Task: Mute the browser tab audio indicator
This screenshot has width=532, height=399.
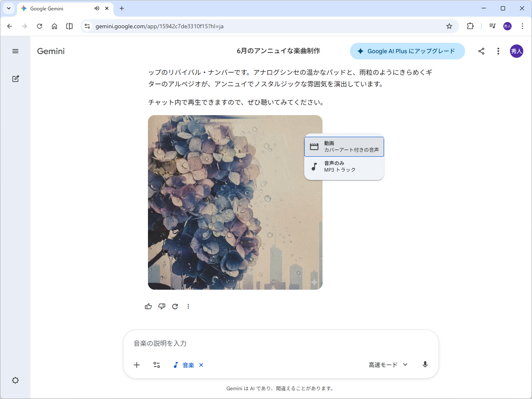Action: [x=96, y=8]
